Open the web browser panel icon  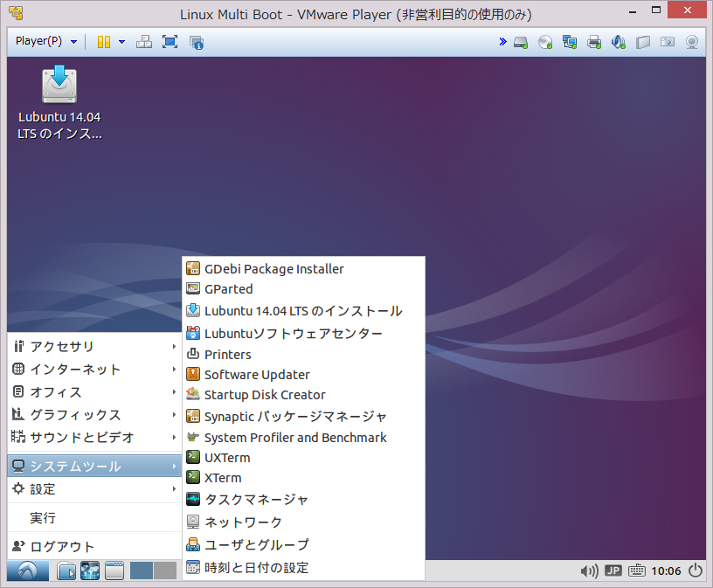[x=90, y=571]
